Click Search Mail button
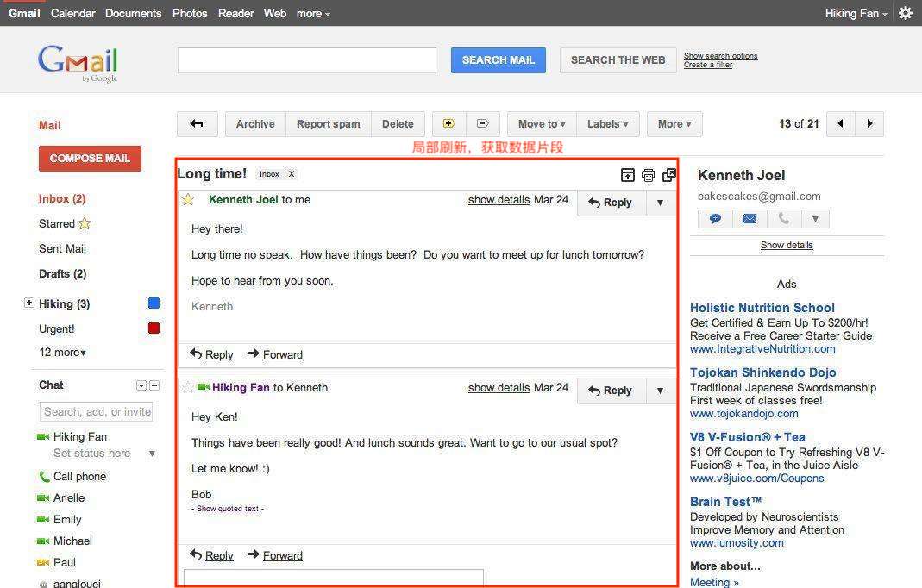 click(x=498, y=60)
